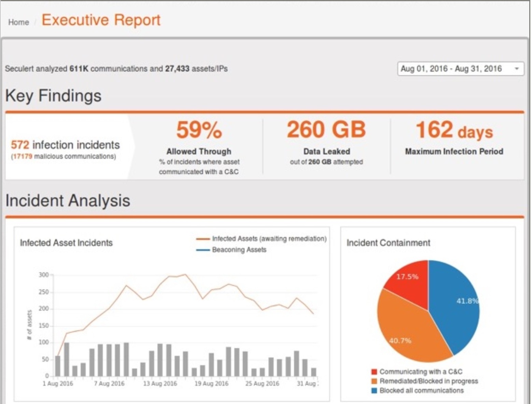This screenshot has width=532, height=404.
Task: Click the Incident Containment chart title
Action: [388, 243]
